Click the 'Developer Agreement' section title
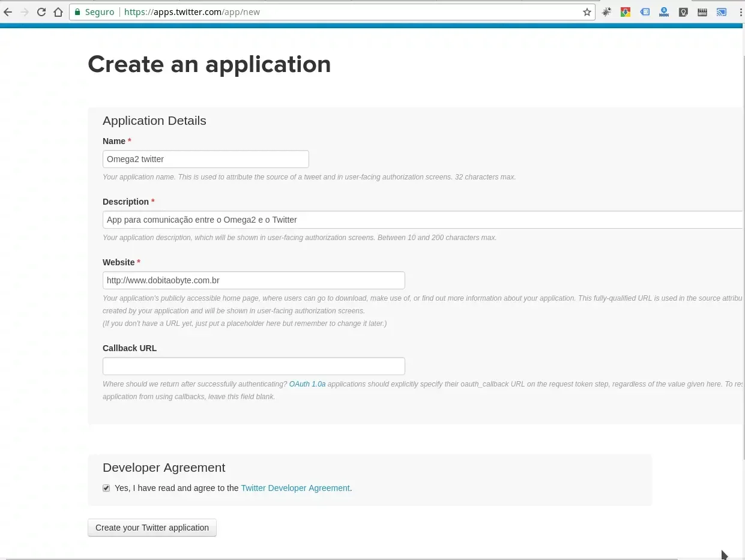 [164, 468]
